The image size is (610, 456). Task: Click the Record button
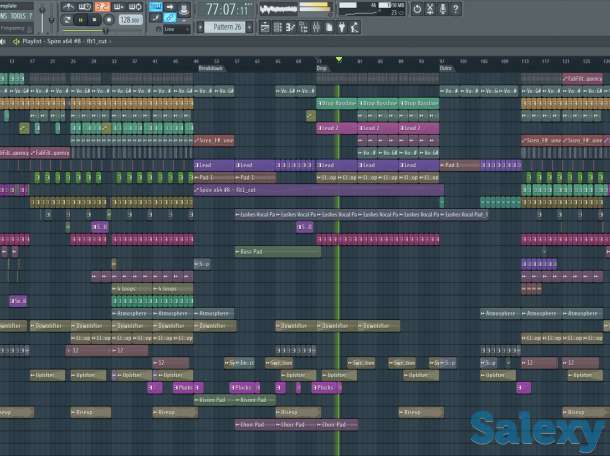[x=108, y=19]
